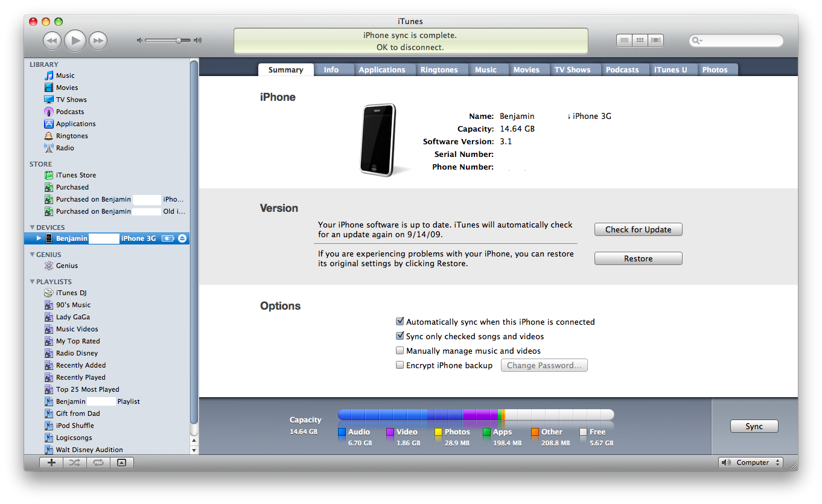Open iTunes Store icon
Screen dimensions: 822x504
point(49,175)
